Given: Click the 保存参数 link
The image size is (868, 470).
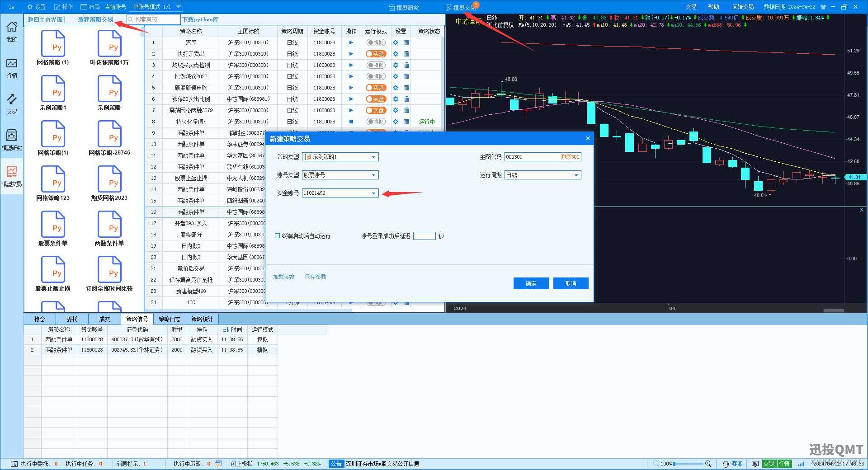Looking at the screenshot, I should pyautogui.click(x=315, y=277).
